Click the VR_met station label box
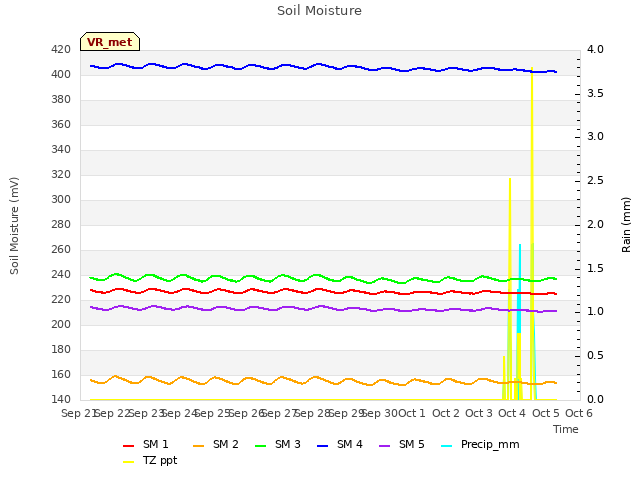The height and width of the screenshot is (480, 640). point(110,42)
